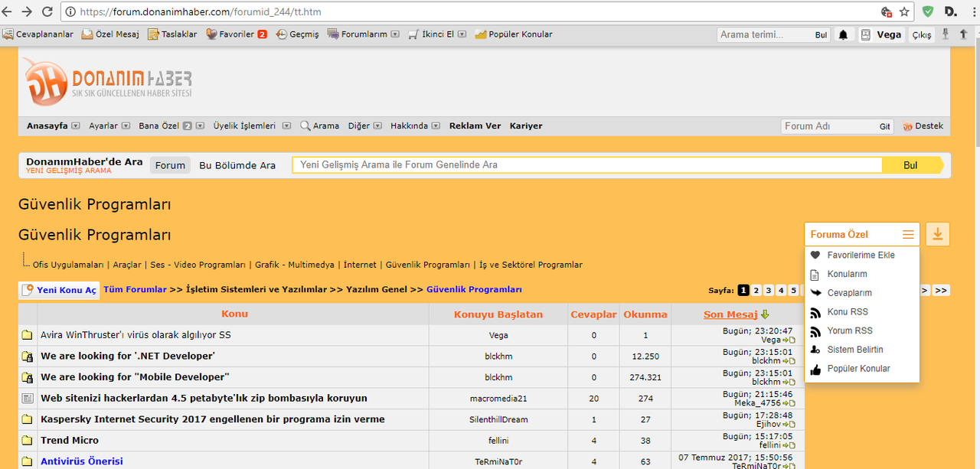Click the yellow Bul search button
Viewport: 980px width, 469px height.
tap(910, 165)
